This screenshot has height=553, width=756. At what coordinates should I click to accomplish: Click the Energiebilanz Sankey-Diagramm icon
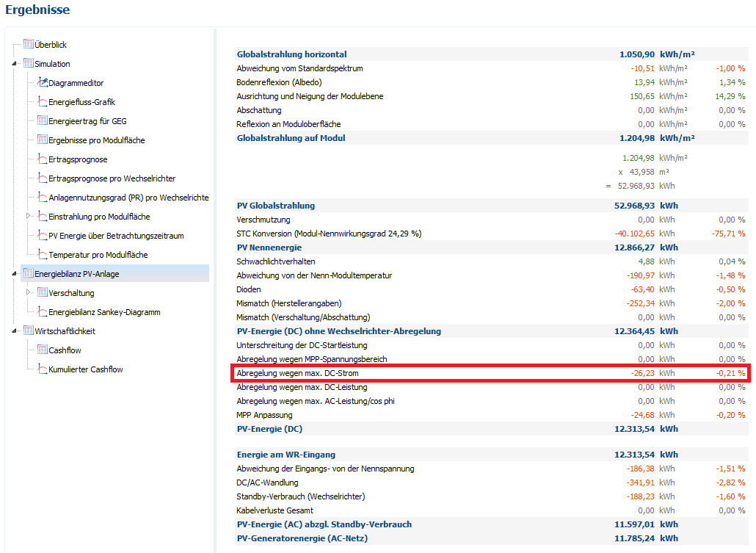[x=43, y=312]
